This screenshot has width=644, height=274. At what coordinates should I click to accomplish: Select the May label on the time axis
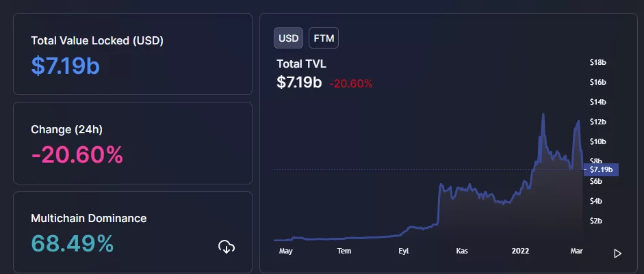pos(286,251)
